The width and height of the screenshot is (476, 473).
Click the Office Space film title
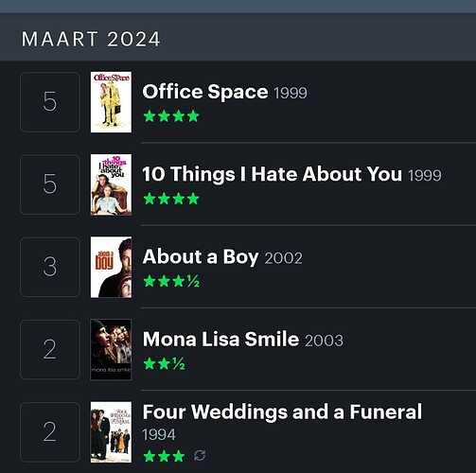pos(205,92)
